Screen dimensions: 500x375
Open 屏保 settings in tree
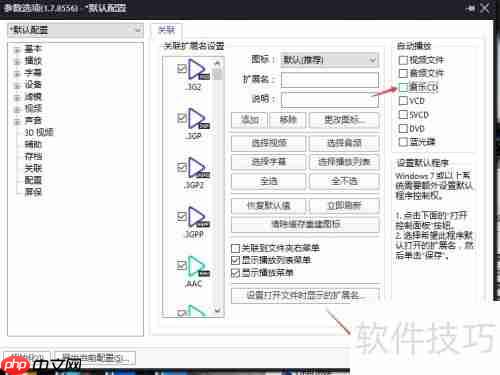tap(33, 192)
